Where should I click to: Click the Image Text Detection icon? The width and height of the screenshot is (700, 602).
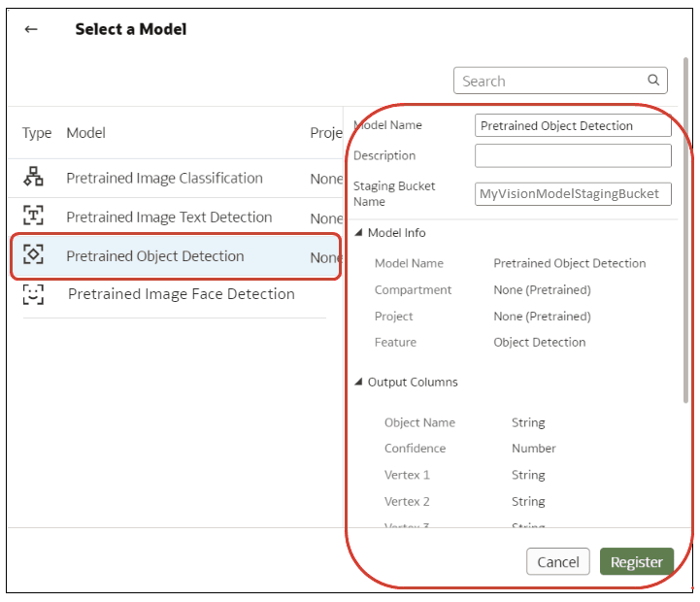coord(34,217)
